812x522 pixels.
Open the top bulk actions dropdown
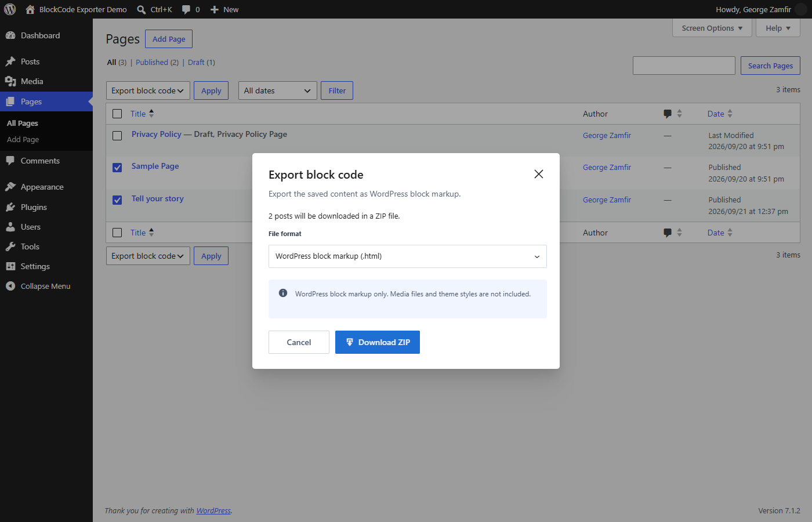coord(148,90)
